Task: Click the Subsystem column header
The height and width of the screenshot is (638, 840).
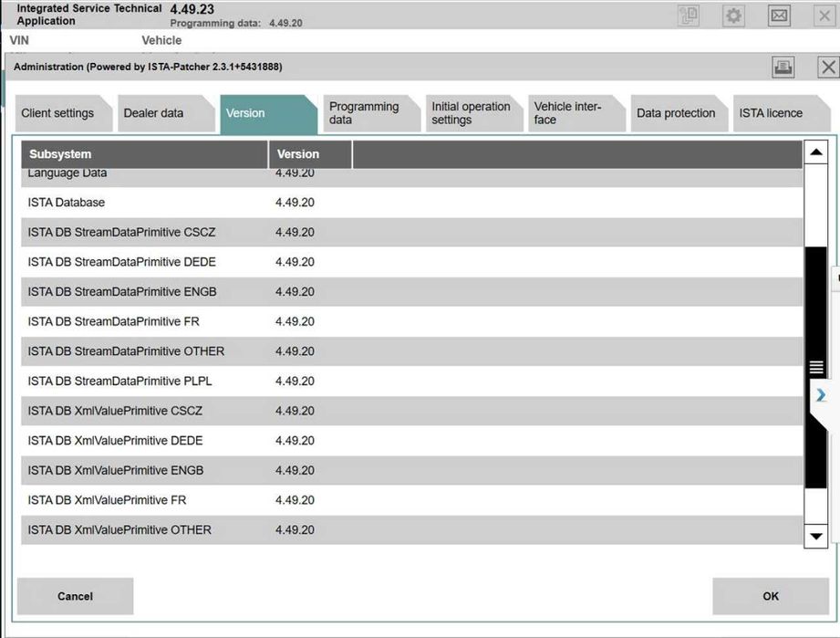Action: [145, 154]
